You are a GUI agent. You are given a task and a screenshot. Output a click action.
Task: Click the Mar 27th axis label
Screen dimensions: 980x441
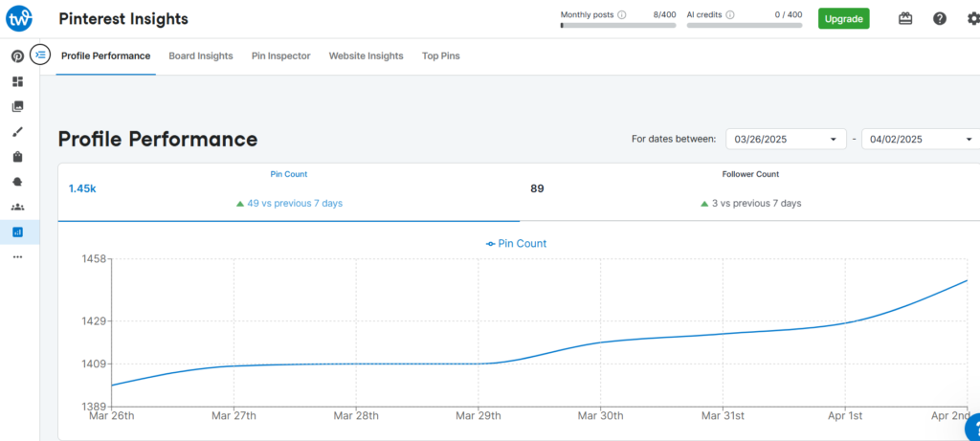(234, 415)
